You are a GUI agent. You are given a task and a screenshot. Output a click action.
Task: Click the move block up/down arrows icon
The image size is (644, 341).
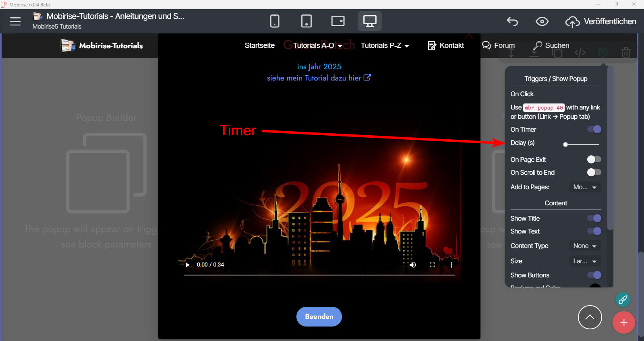(x=511, y=52)
